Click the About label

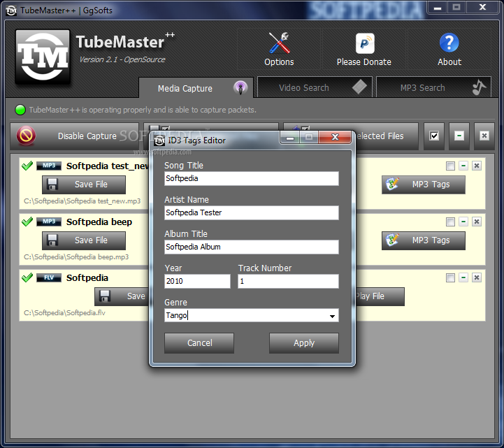[x=449, y=62]
